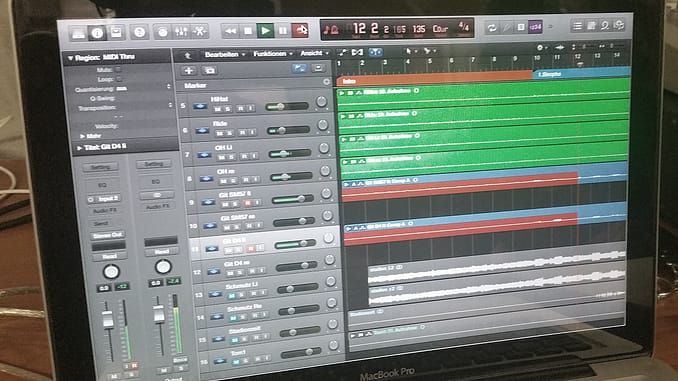Open the Mixer using the toolbar icon
The width and height of the screenshot is (678, 381).
(181, 32)
